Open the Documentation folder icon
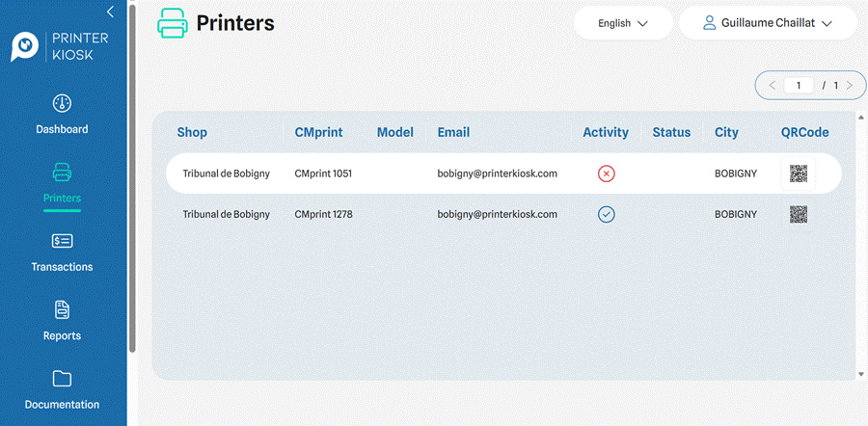Viewport: 868px width, 426px height. click(x=62, y=379)
